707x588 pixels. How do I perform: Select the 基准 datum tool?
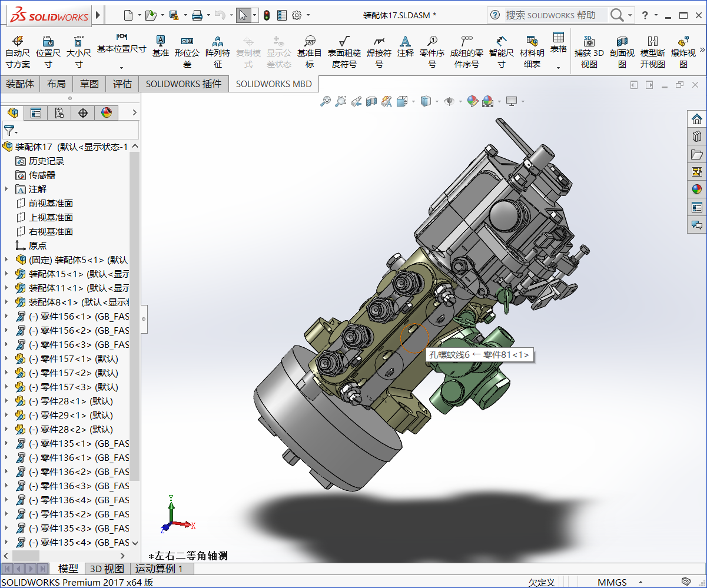[161, 46]
